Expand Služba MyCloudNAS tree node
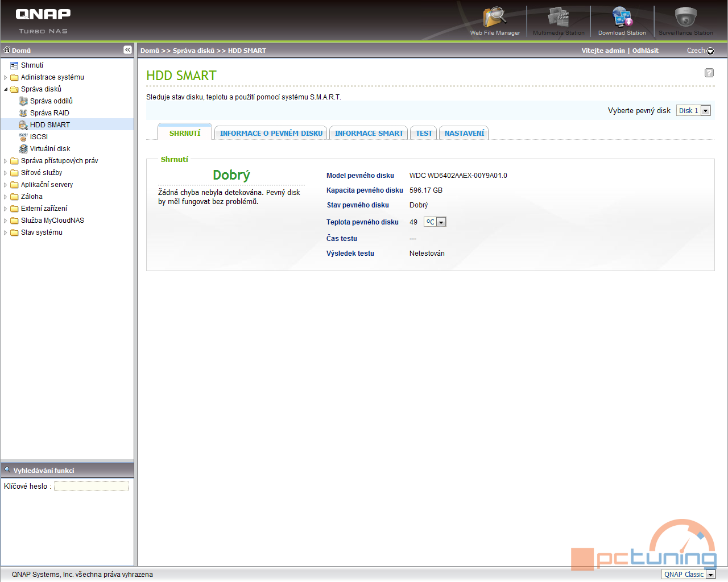 coord(6,221)
